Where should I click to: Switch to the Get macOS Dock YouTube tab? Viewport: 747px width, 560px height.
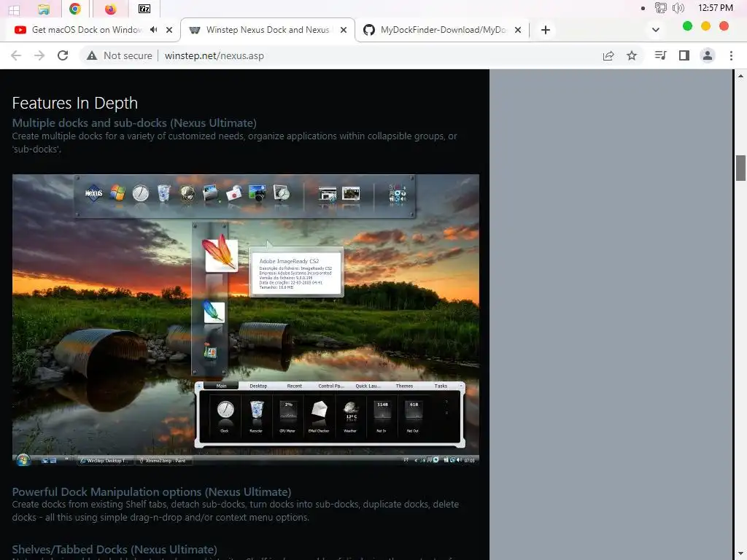(86, 30)
